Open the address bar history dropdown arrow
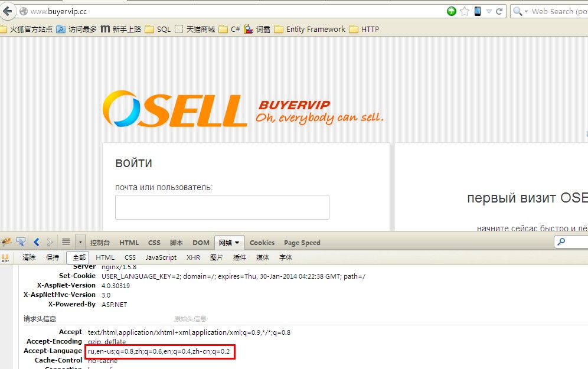The width and height of the screenshot is (588, 369). [489, 12]
